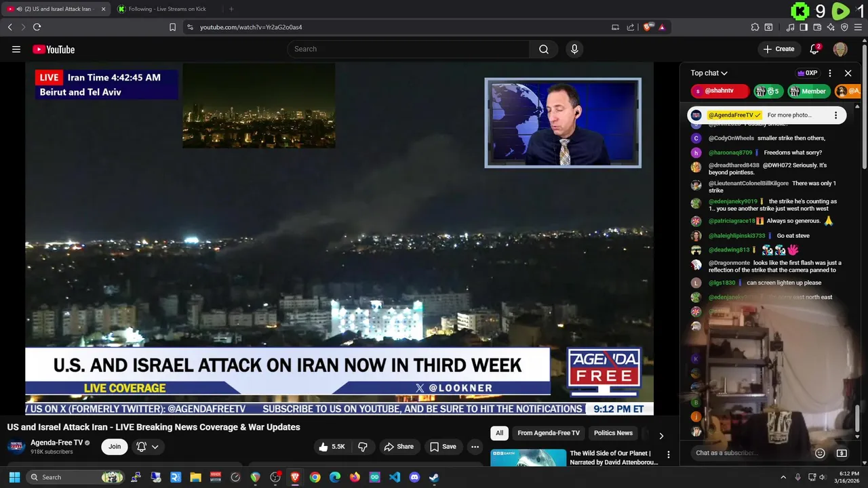Click @CodyOnWheels username in chat
Screen dimensions: 868x488
click(731, 138)
